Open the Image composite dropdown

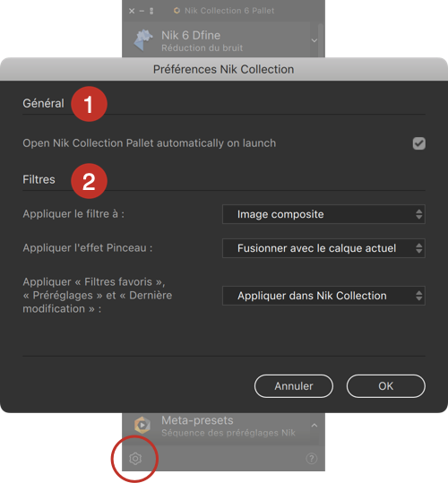(323, 214)
